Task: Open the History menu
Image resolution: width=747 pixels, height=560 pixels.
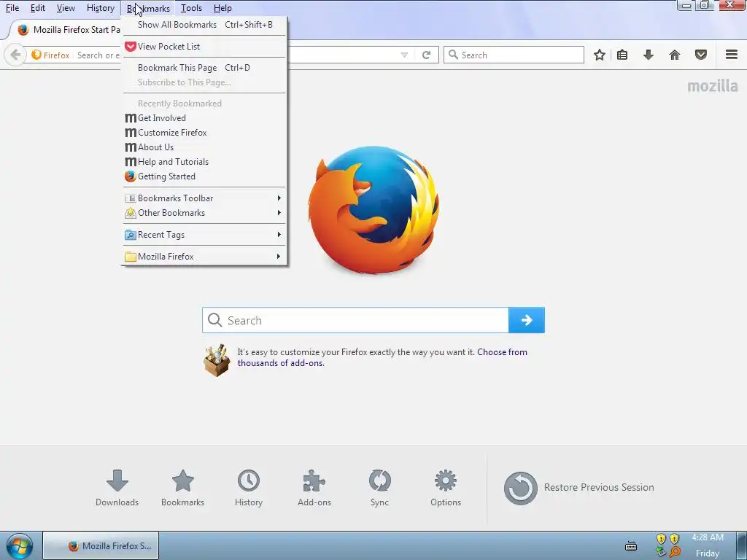Action: point(101,8)
